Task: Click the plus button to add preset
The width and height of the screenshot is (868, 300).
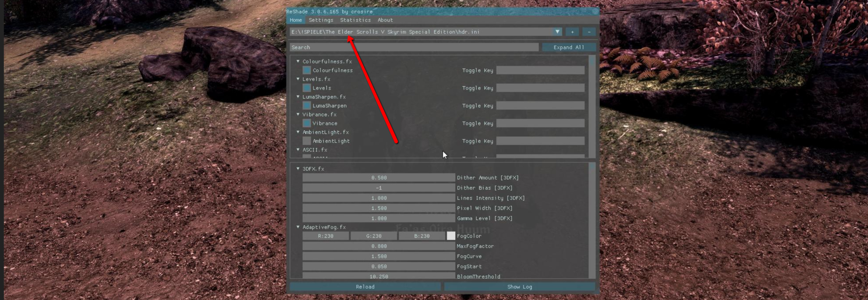Action: (x=572, y=32)
